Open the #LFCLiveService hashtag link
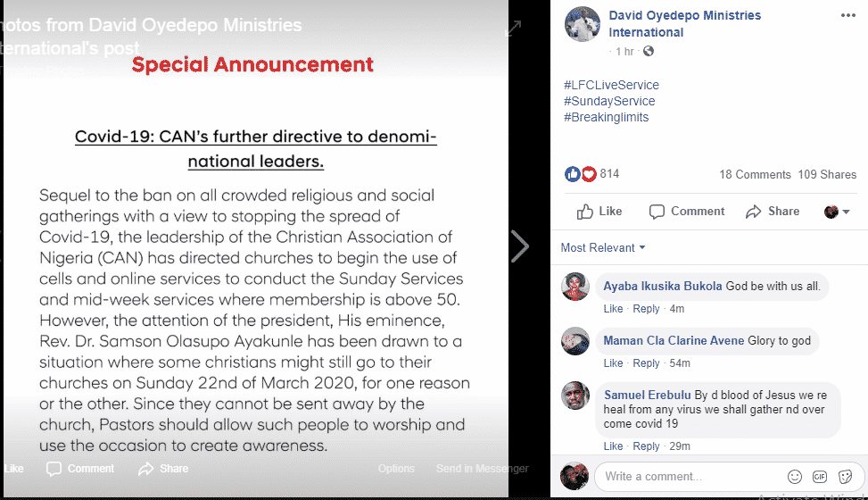 click(611, 85)
